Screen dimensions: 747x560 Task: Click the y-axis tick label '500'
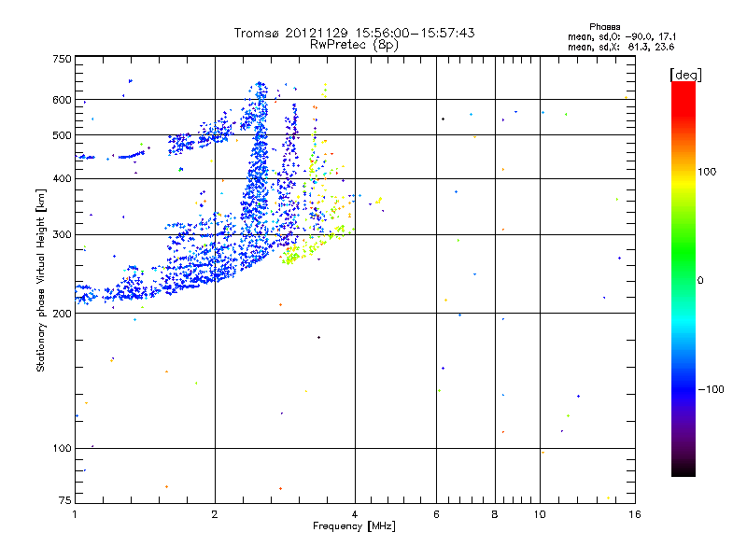click(62, 135)
